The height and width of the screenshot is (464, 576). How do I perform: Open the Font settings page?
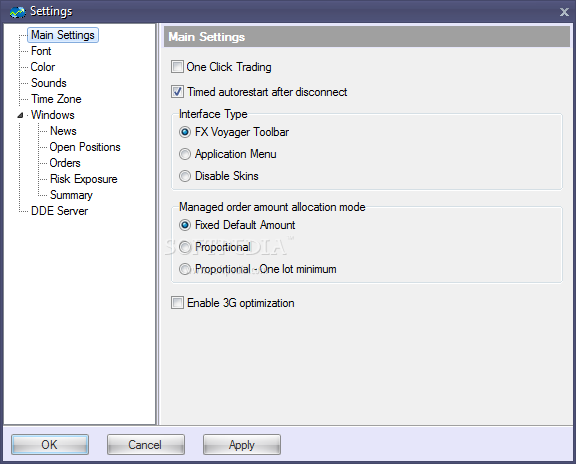pyautogui.click(x=41, y=51)
